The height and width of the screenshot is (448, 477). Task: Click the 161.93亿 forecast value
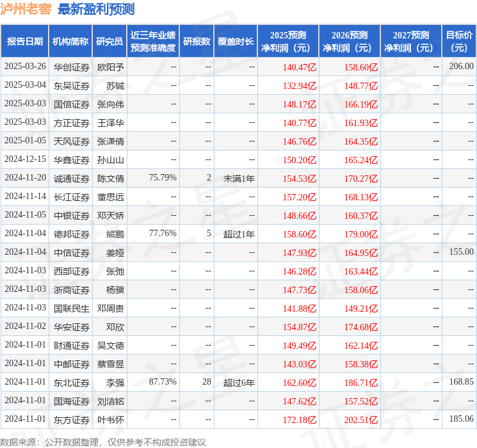361,123
